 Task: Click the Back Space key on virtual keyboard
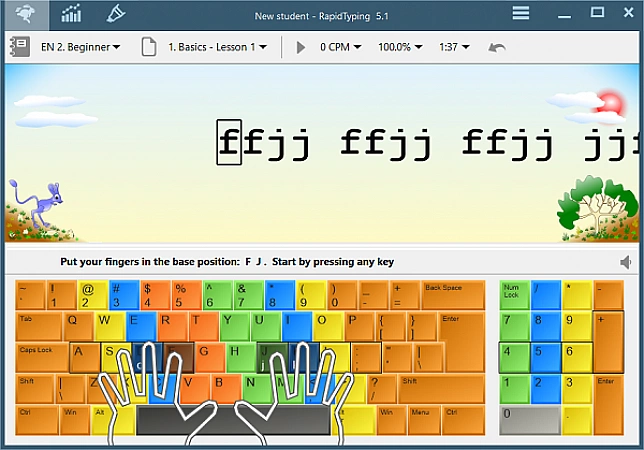(x=452, y=295)
